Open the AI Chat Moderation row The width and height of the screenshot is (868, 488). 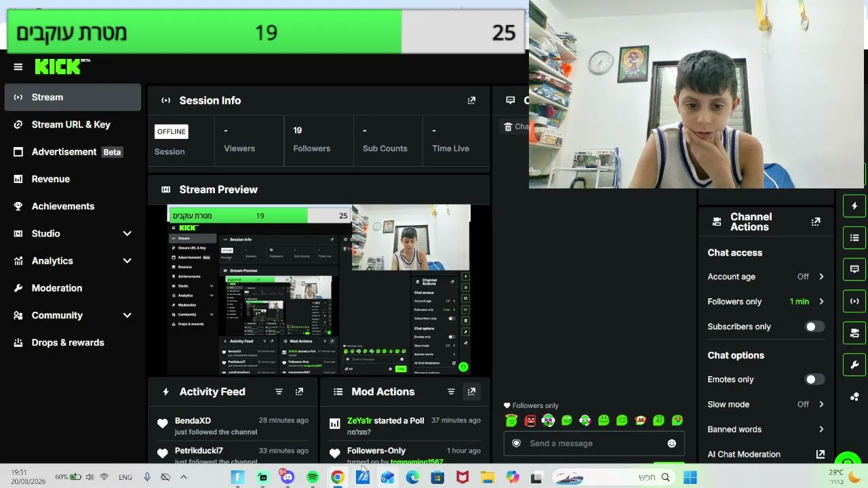(766, 454)
